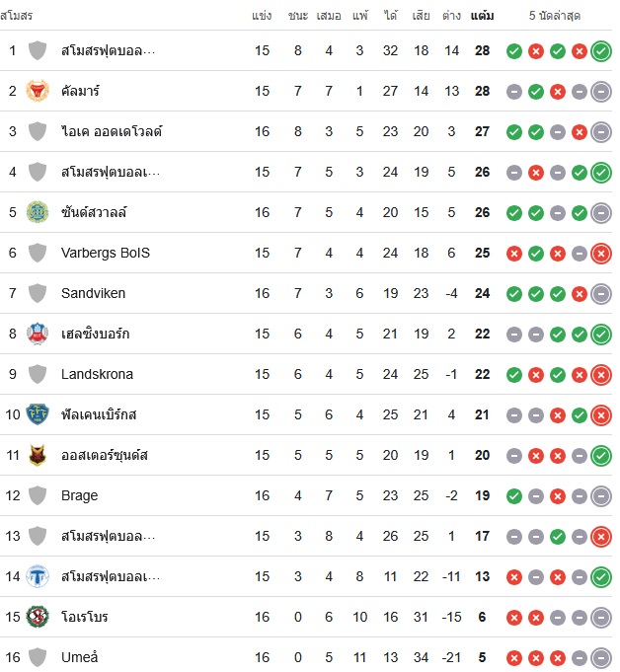This screenshot has width=620, height=672.
Task: Select the grey placeholder shield beside Sandviken
Action: pos(38,293)
